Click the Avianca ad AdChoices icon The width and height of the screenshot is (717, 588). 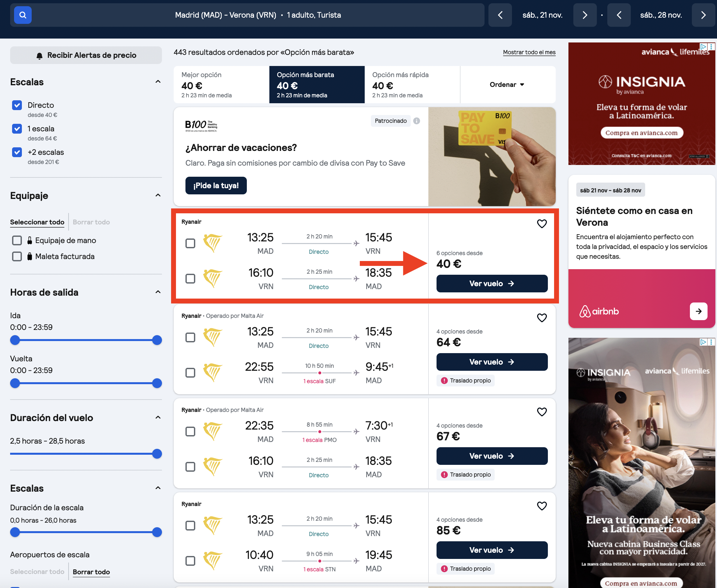tap(703, 47)
